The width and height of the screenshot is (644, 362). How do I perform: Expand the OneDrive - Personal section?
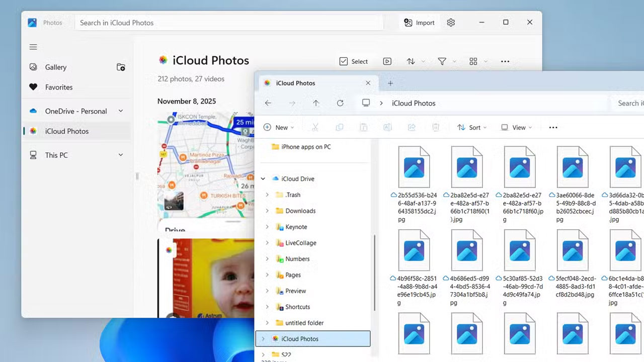point(121,111)
